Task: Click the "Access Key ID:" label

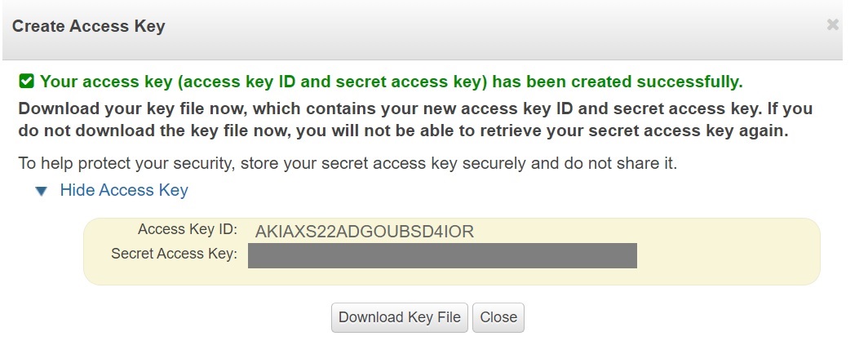Action: pyautogui.click(x=187, y=230)
